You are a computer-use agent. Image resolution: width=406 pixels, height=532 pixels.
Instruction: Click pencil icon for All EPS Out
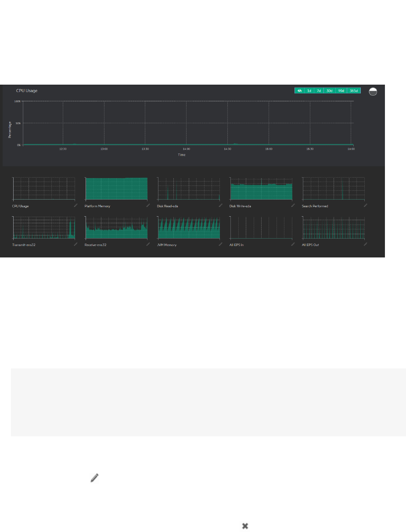coord(365,244)
